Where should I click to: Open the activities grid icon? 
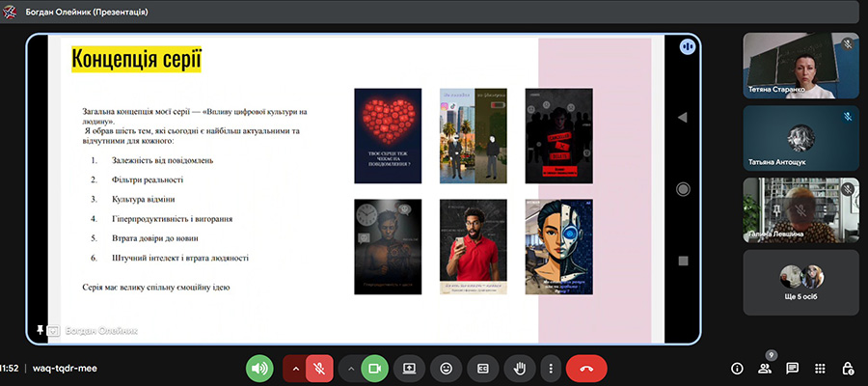[x=820, y=368]
